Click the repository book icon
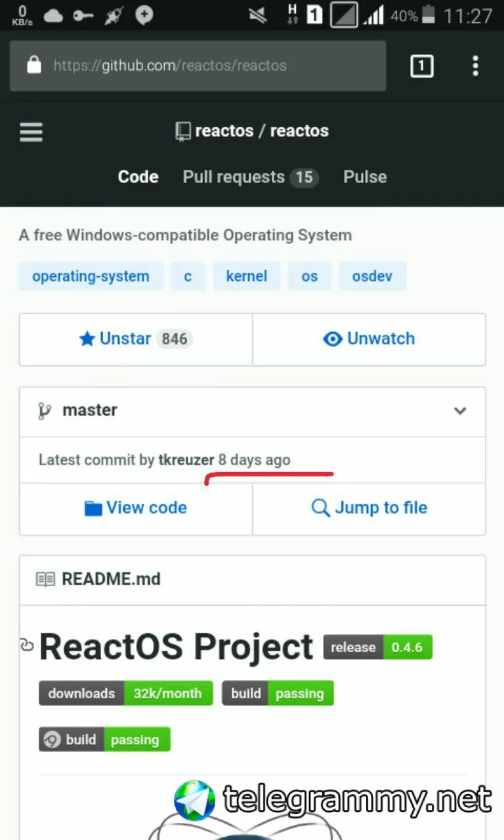This screenshot has width=504, height=840. [x=183, y=131]
